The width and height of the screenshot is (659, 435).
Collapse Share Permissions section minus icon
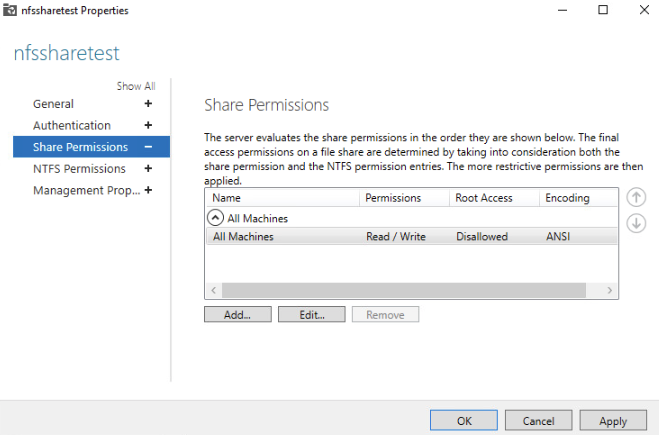pos(148,147)
